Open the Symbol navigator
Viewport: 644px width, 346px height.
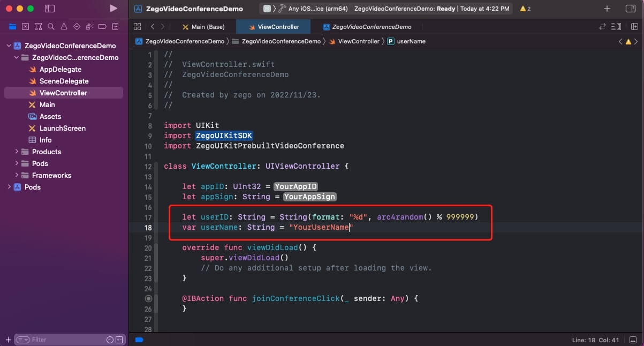point(38,26)
